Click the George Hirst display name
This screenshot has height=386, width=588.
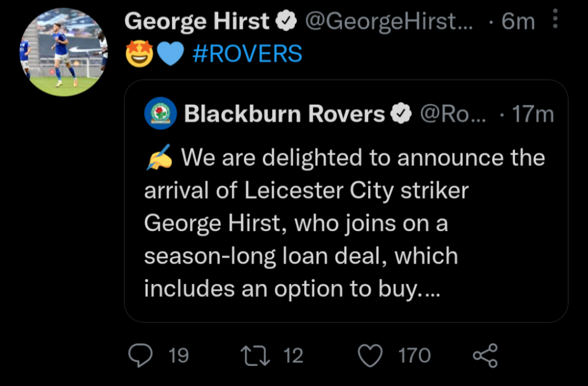pyautogui.click(x=197, y=22)
